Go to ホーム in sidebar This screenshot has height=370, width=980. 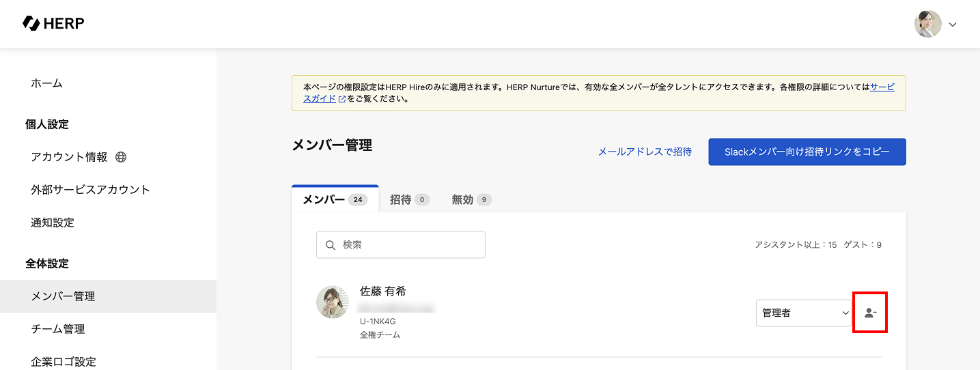pyautogui.click(x=46, y=83)
